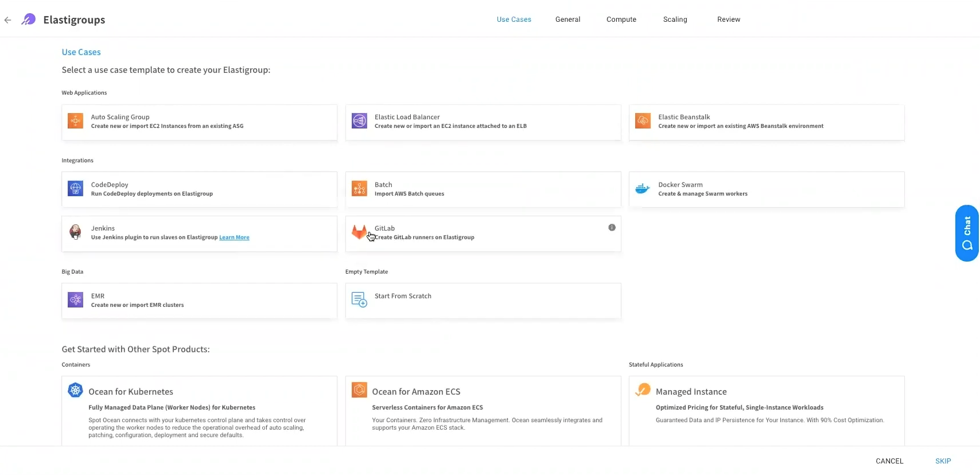Choose the Docker Swarm whale icon
The height and width of the screenshot is (475, 980).
point(643,189)
